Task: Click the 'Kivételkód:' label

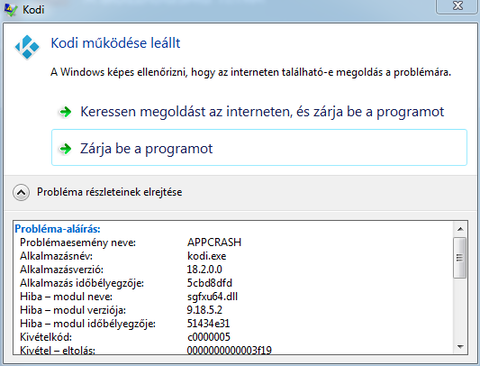Action: (x=46, y=337)
